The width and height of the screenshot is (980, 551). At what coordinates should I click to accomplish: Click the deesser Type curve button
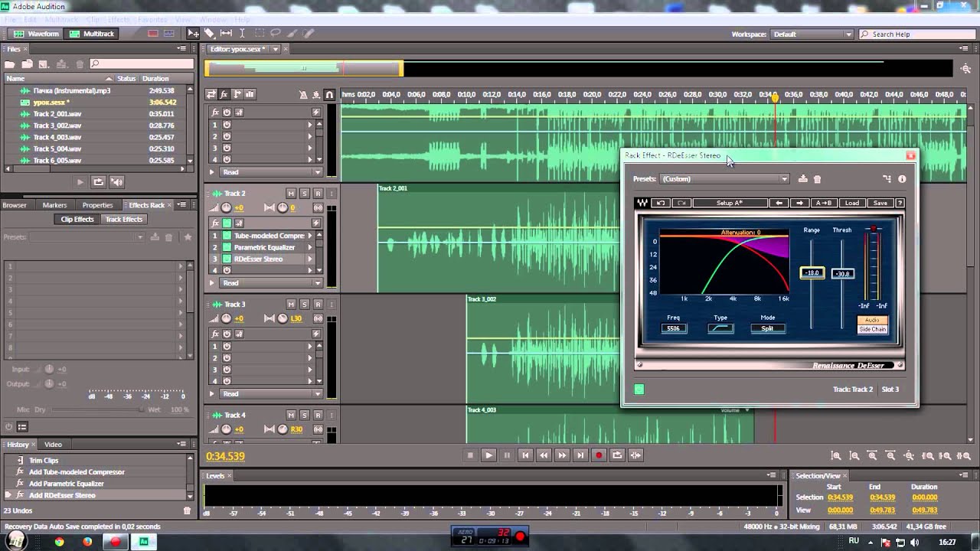(720, 328)
